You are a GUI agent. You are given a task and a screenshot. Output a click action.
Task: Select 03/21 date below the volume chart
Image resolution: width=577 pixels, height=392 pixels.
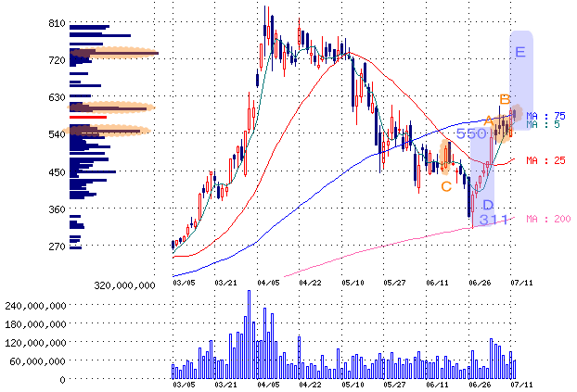[225, 385]
